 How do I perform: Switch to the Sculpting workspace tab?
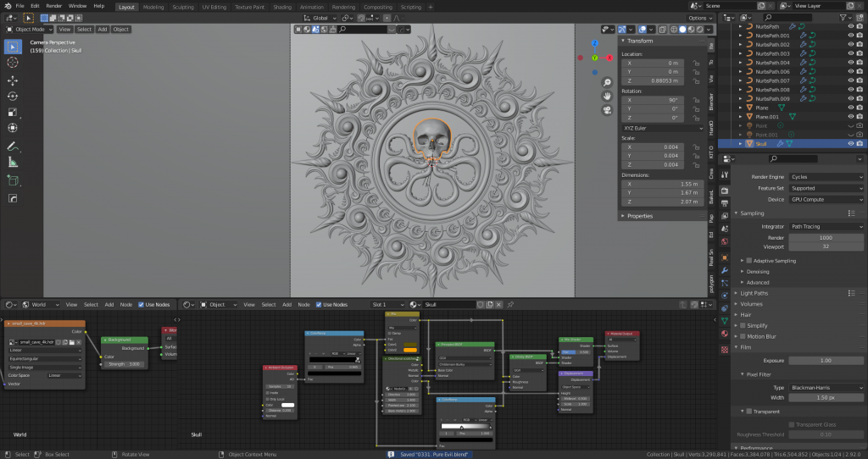click(183, 7)
